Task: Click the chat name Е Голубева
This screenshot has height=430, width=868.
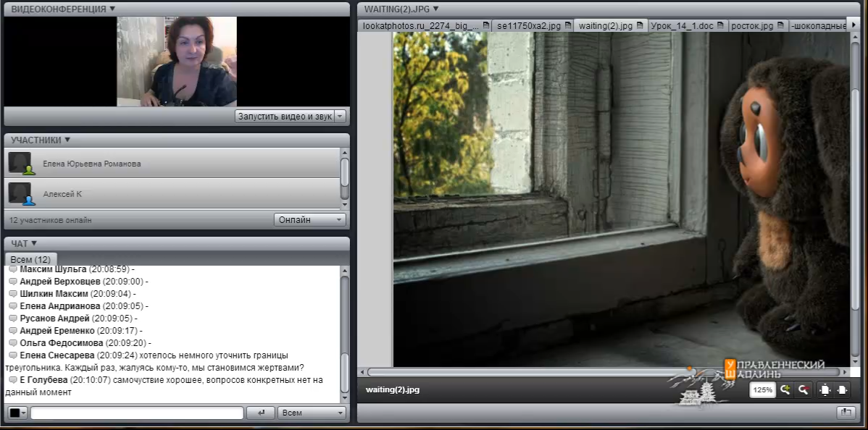Action: pyautogui.click(x=43, y=380)
